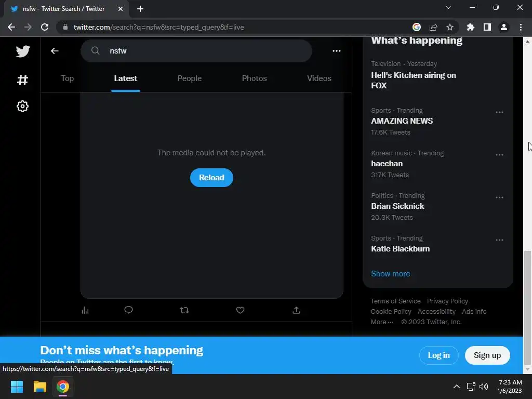Click browser back navigation arrow
Screen dimensions: 532x399
(x=11, y=27)
